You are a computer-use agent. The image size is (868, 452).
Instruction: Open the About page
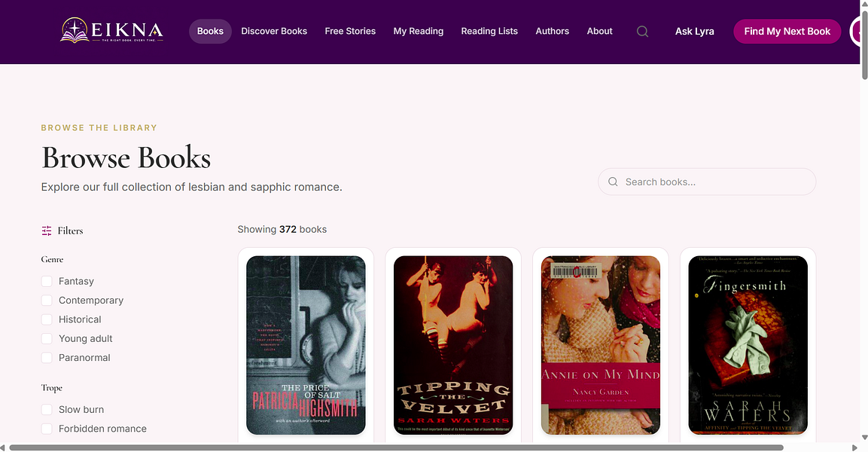coord(599,31)
